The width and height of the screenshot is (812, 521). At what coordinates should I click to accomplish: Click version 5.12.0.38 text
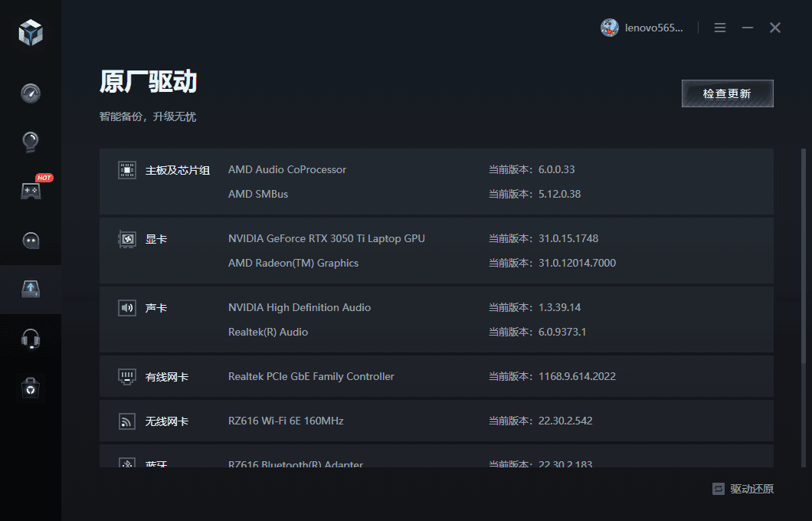point(559,194)
